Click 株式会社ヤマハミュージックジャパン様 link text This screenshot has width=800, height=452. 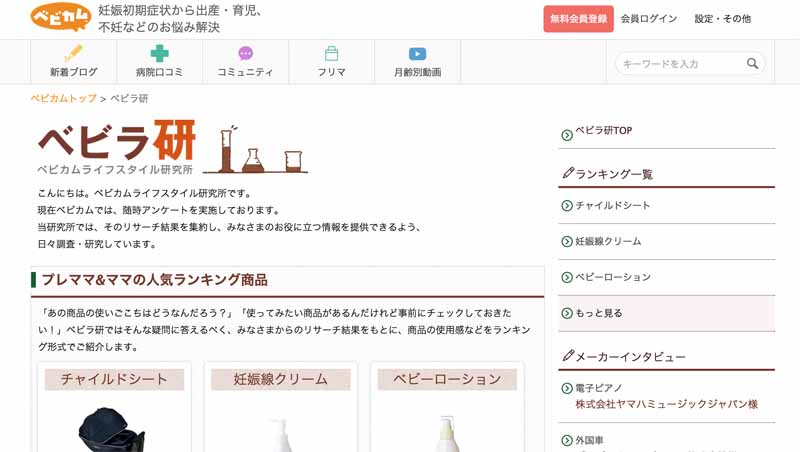tap(666, 404)
